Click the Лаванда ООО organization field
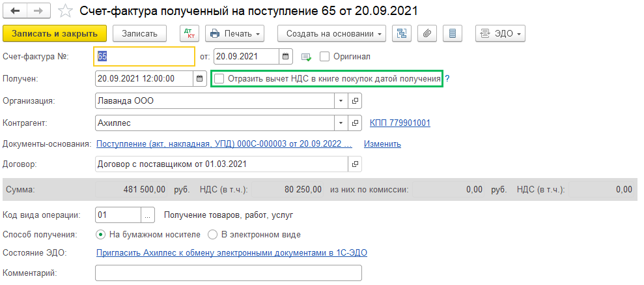The height and width of the screenshot is (285, 644). click(x=215, y=100)
